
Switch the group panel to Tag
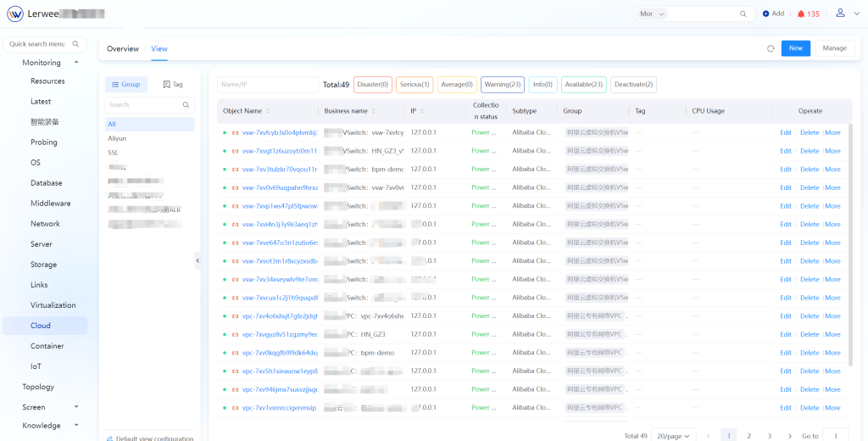tap(173, 85)
